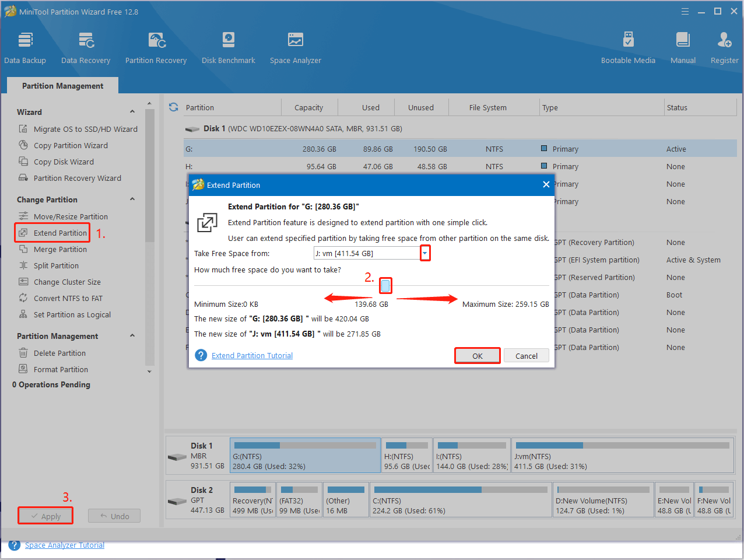The width and height of the screenshot is (744, 560).
Task: Apply pending operations
Action: [45, 516]
